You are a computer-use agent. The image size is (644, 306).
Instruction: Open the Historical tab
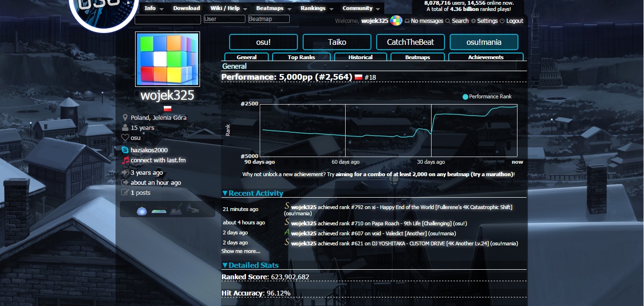[360, 57]
